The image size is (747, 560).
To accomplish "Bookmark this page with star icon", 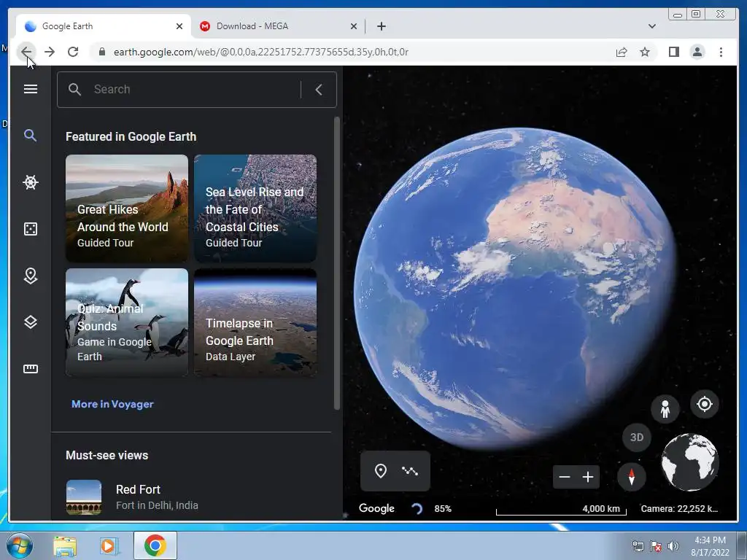I will (x=645, y=52).
